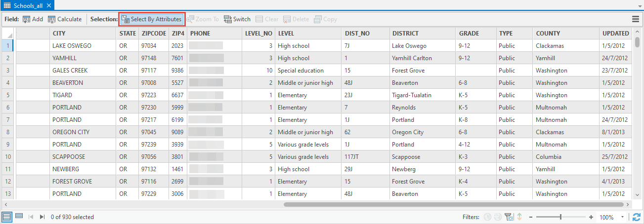Click the DISTRICT column header

(422, 34)
